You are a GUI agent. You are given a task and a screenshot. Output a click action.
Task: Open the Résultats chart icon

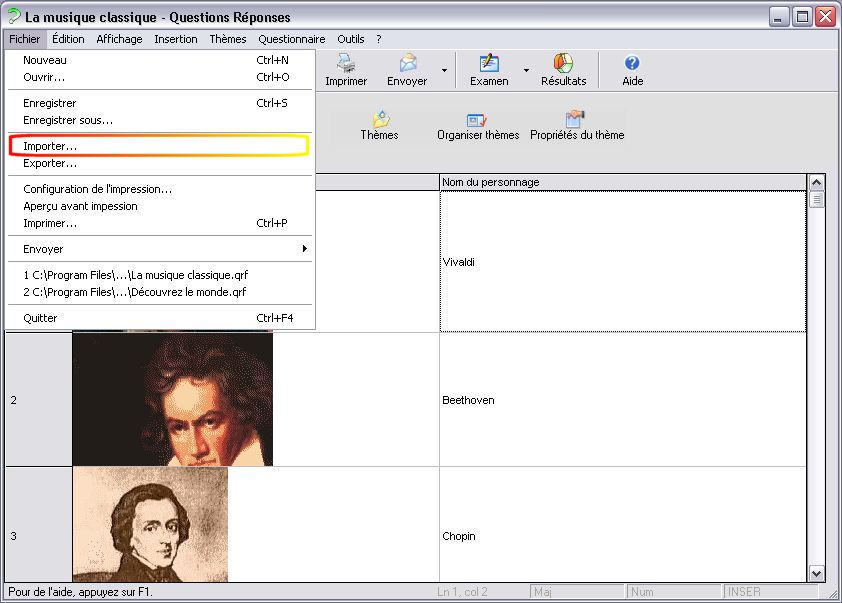(563, 63)
